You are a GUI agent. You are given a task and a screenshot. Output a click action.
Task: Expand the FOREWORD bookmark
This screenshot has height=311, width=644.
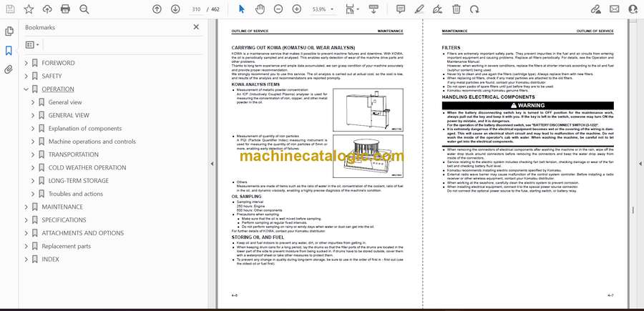(26, 63)
